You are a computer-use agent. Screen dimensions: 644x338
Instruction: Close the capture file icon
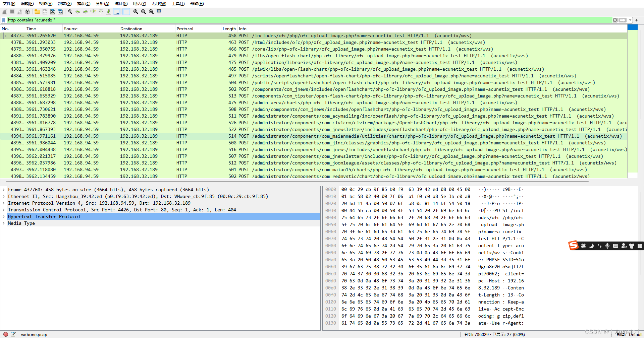click(x=53, y=12)
